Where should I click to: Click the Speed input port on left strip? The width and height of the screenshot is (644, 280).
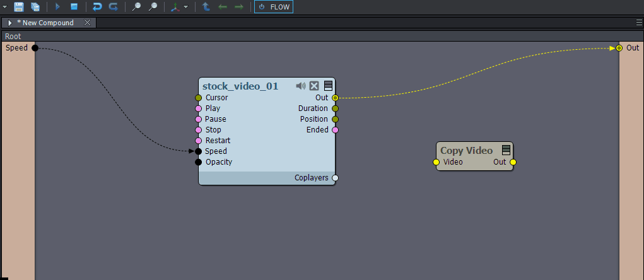tap(35, 48)
